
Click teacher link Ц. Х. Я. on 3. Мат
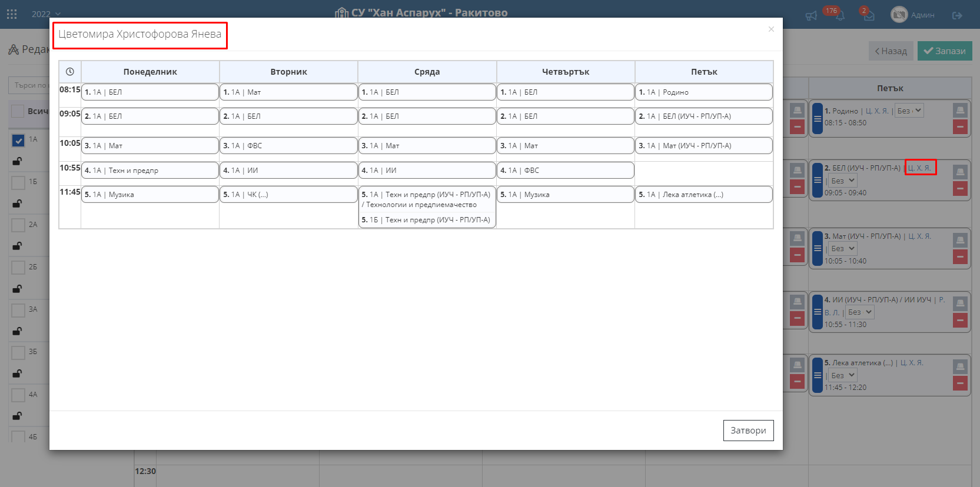(919, 236)
